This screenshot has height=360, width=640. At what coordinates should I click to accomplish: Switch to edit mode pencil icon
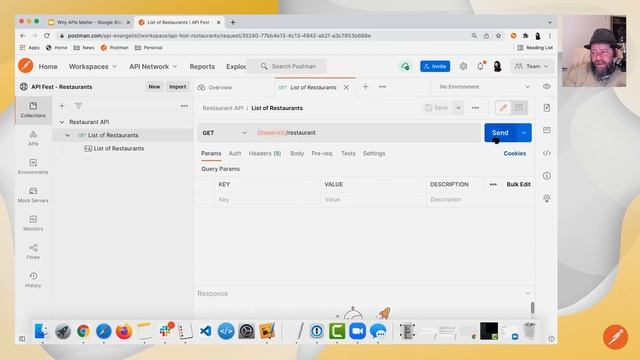pyautogui.click(x=503, y=108)
